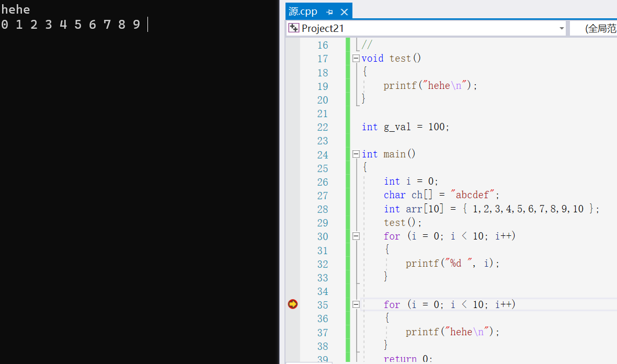
Task: Click line number 16
Action: pyautogui.click(x=323, y=45)
